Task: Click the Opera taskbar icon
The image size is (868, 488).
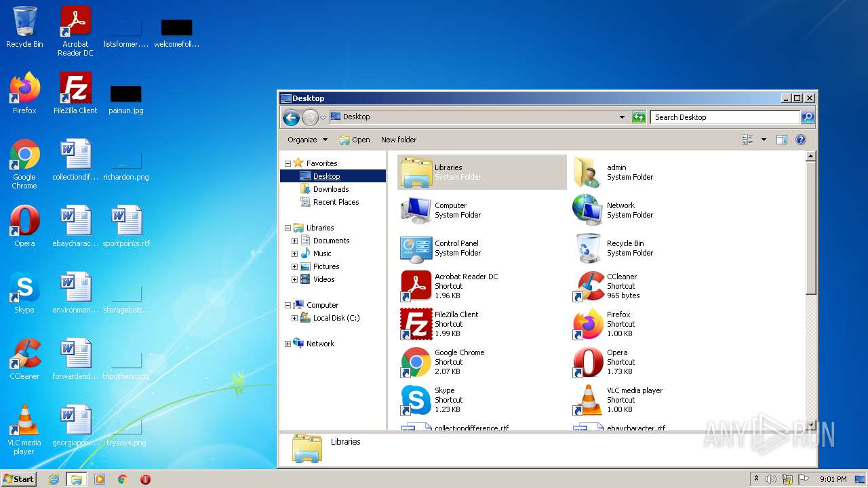Action: (x=145, y=479)
